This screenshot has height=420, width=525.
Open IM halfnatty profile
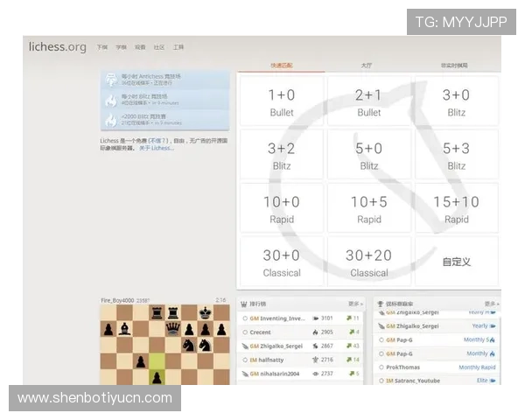(x=267, y=360)
